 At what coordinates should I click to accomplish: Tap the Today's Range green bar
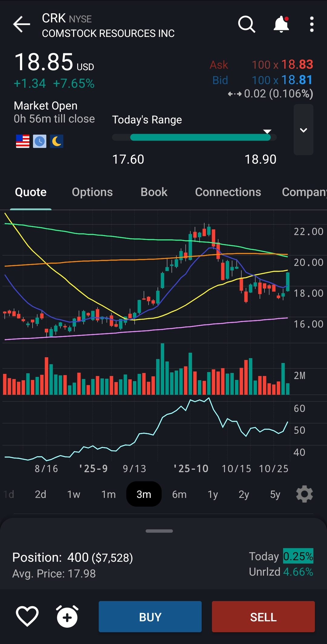coord(200,137)
